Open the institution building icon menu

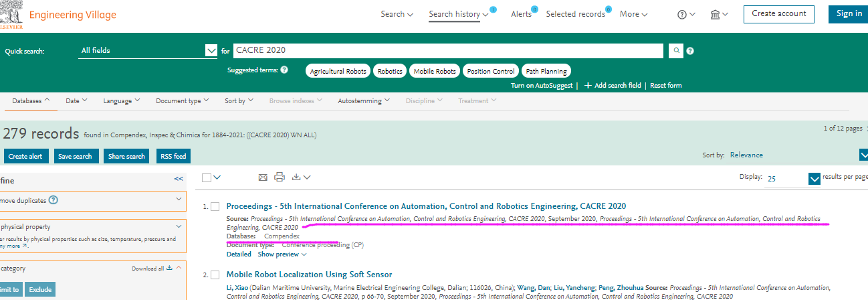[x=719, y=14]
